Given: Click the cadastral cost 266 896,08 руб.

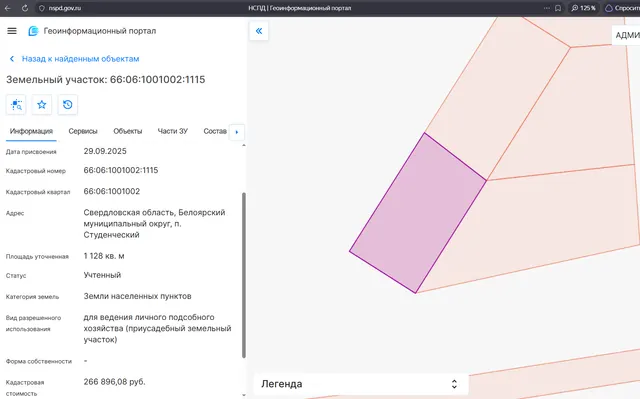Looking at the screenshot, I should pyautogui.click(x=114, y=382).
